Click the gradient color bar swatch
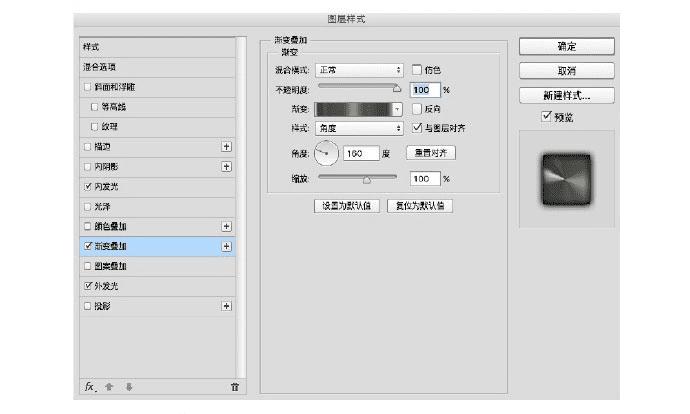The image size is (690, 414). click(x=353, y=109)
